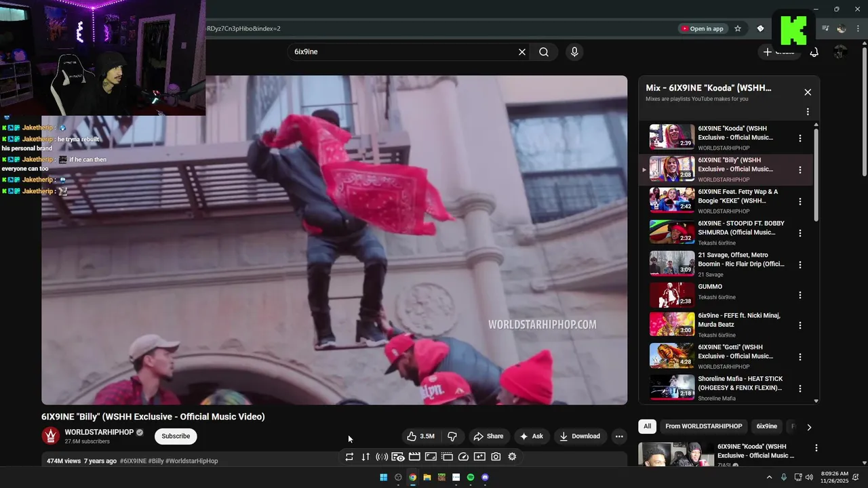868x488 pixels.
Task: Select Shoreline Mafia HEAT STICK item
Action: [x=726, y=388]
